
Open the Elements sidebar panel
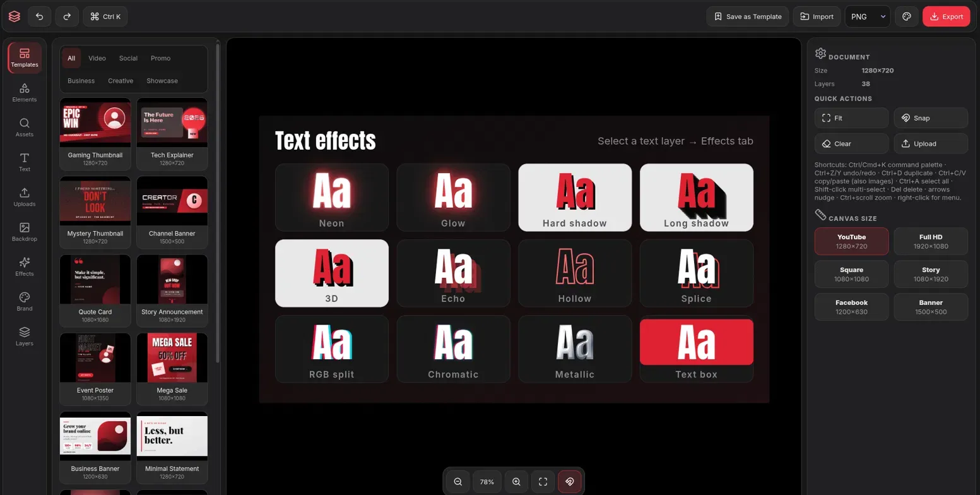[x=25, y=93]
